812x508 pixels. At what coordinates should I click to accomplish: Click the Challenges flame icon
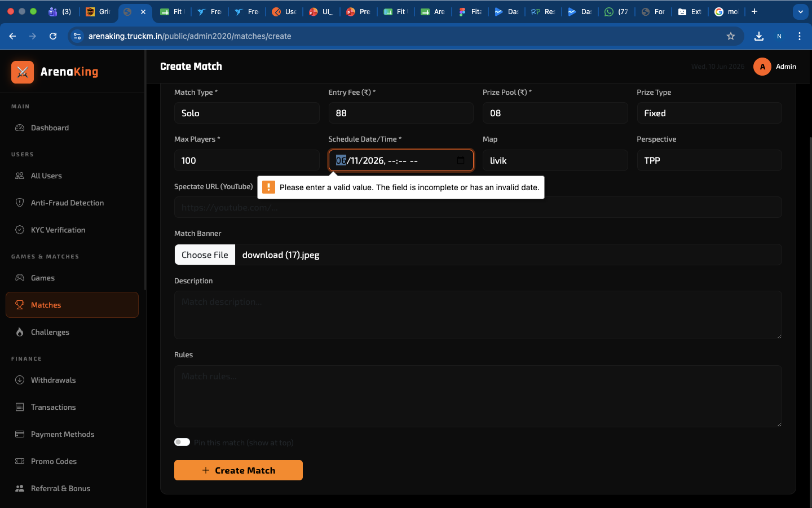20,332
